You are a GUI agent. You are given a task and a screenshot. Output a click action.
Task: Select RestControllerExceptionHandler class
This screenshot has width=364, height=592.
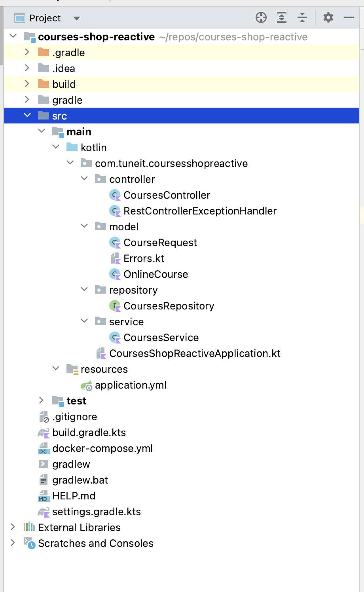200,211
